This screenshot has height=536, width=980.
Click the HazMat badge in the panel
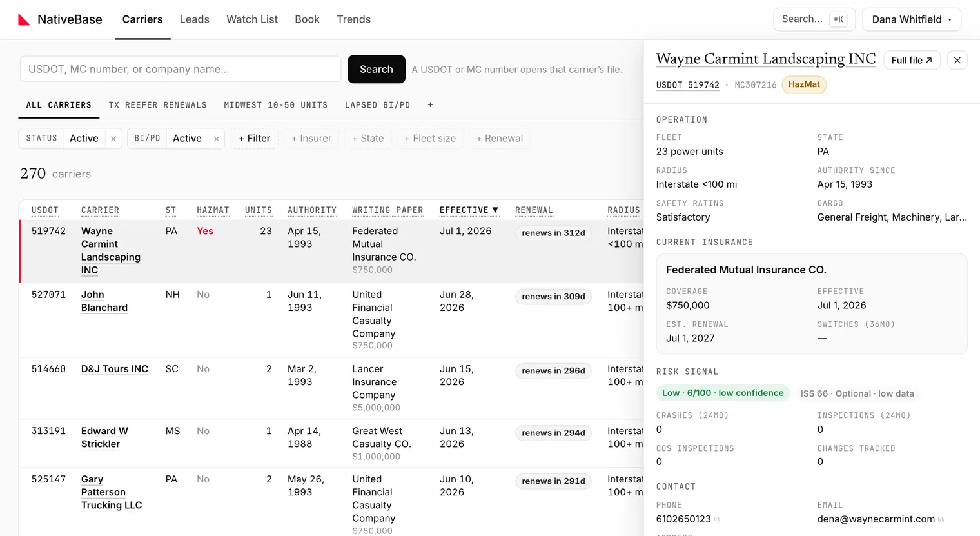pyautogui.click(x=804, y=84)
